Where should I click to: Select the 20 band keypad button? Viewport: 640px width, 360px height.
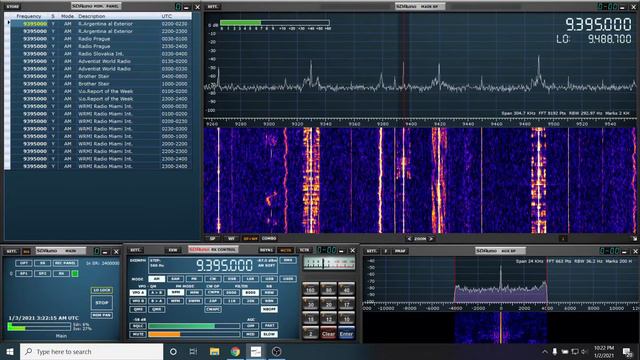pyautogui.click(x=329, y=304)
